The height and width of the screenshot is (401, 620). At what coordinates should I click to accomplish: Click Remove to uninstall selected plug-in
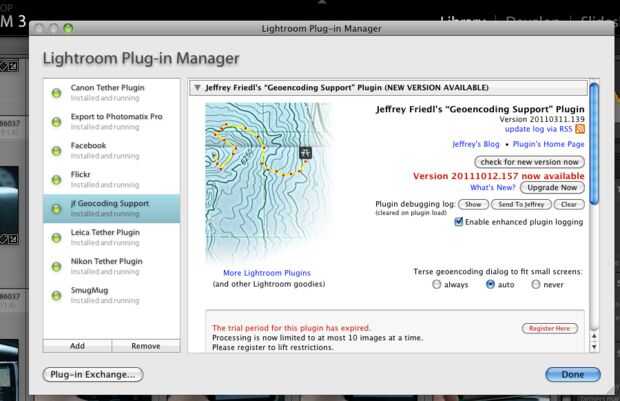click(x=146, y=346)
